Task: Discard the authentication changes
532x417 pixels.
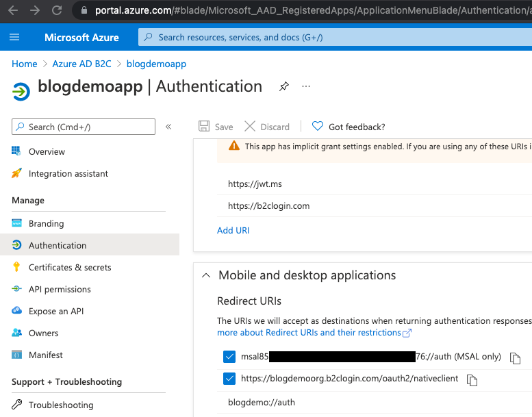Action: coord(267,127)
